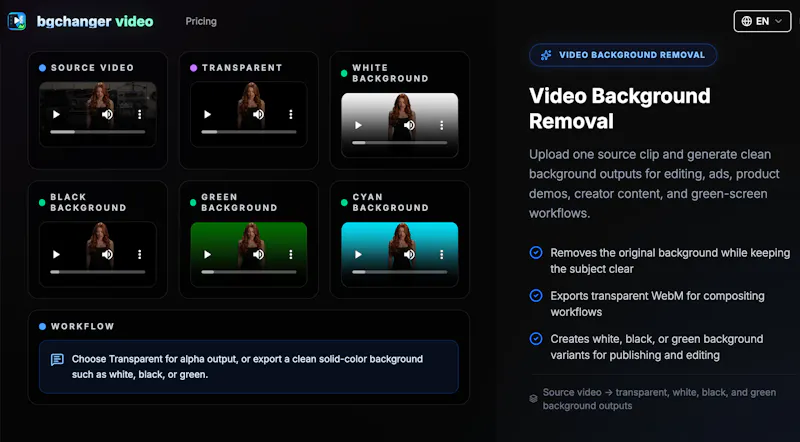Click checkmark beside 'Exports transparent WebM'
This screenshot has width=800, height=442.
click(536, 296)
